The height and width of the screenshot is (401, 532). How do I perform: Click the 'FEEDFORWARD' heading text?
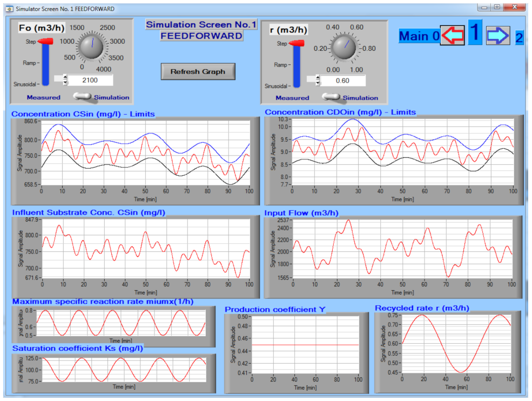click(201, 36)
